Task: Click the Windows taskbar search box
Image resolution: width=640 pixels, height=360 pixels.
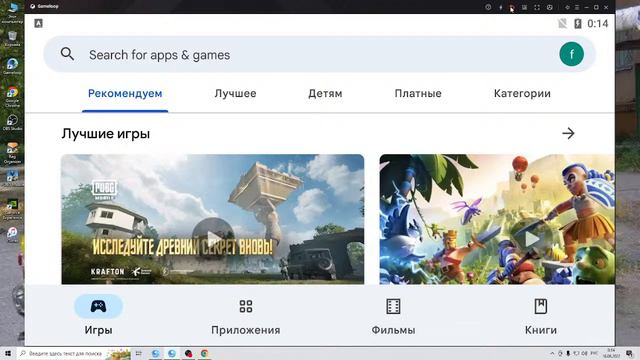Action: (x=74, y=353)
